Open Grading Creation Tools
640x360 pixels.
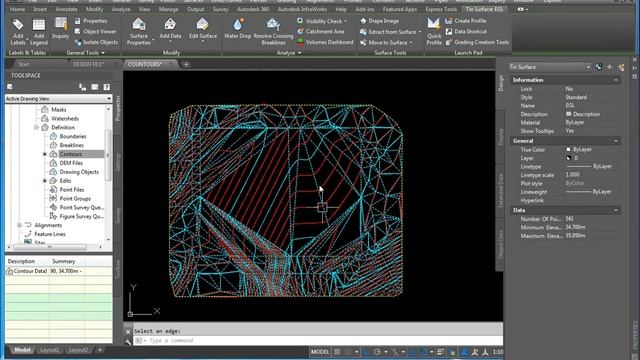(477, 42)
